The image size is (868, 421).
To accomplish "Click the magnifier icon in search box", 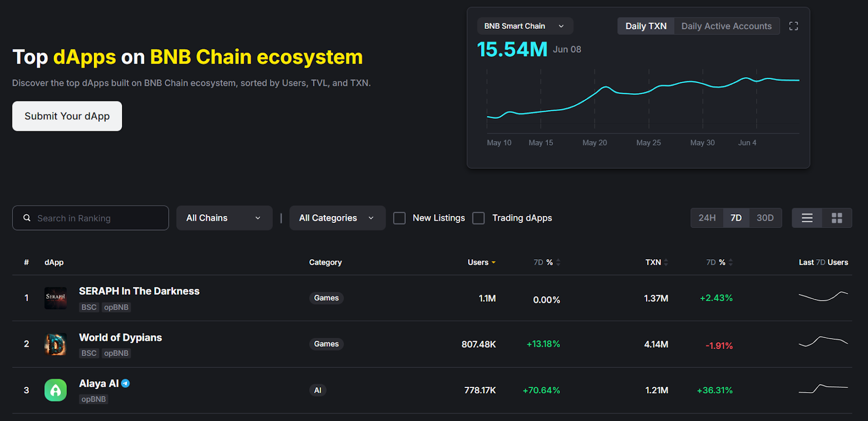I will pyautogui.click(x=27, y=218).
